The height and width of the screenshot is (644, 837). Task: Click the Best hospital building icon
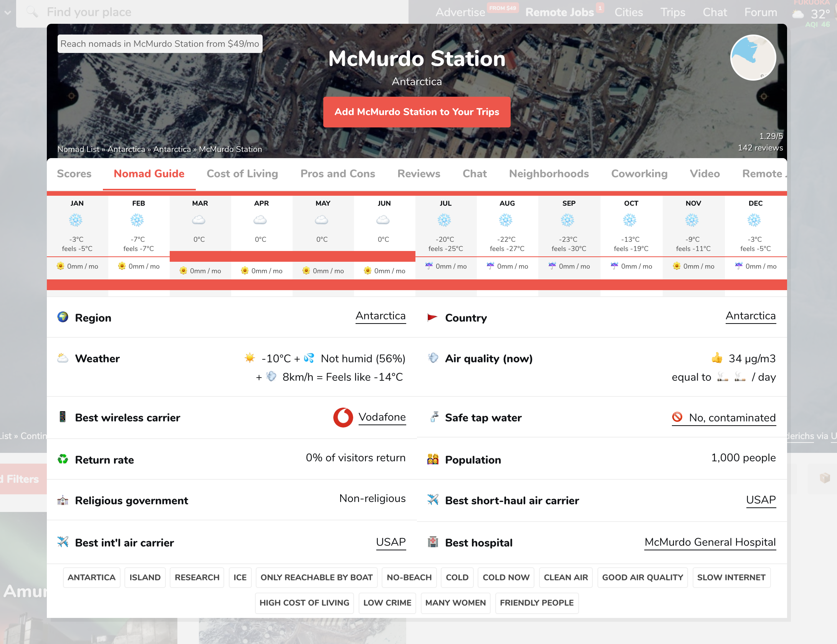433,542
